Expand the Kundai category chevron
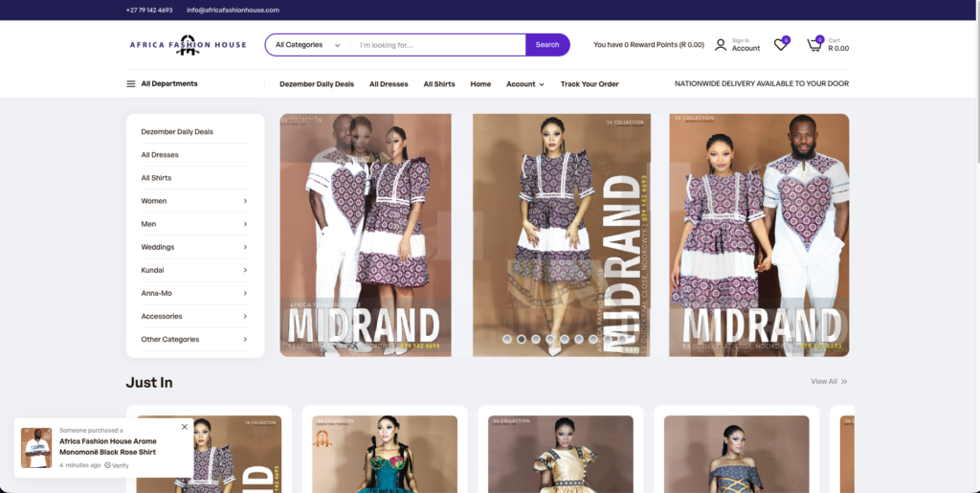The width and height of the screenshot is (980, 493). coord(245,271)
